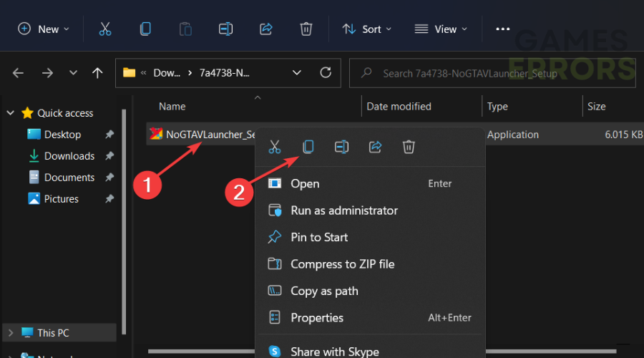Open the View options dropdown
The image size is (644, 358).
[441, 29]
